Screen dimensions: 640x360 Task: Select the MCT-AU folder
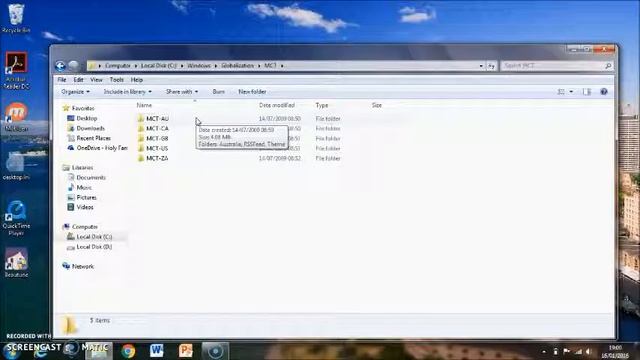coord(157,119)
